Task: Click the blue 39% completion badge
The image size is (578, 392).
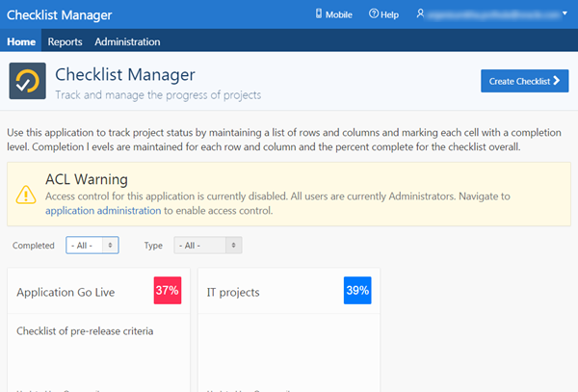Action: (357, 290)
